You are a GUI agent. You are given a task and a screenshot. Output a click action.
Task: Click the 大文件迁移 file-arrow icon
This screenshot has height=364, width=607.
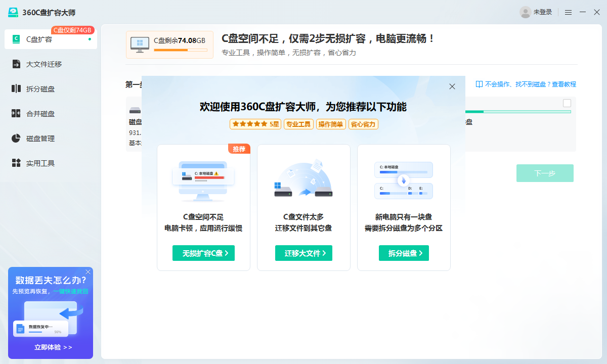point(16,64)
